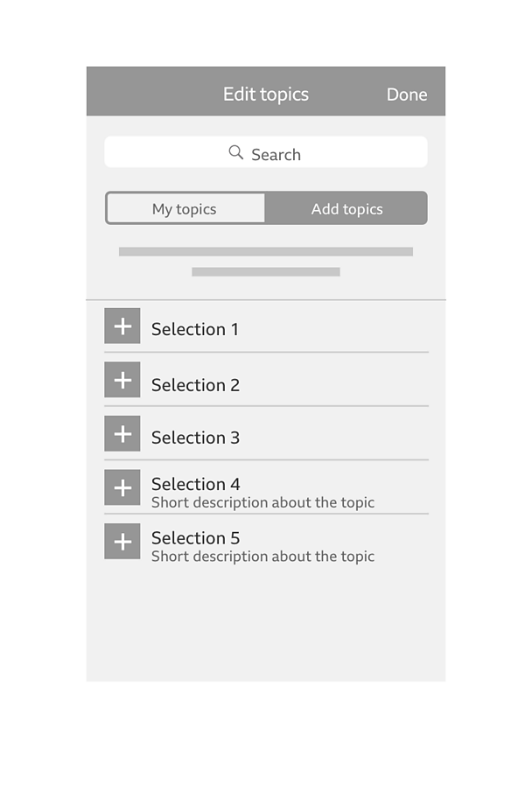Switch to the My topics tab
The height and width of the screenshot is (806, 532).
pyautogui.click(x=185, y=208)
